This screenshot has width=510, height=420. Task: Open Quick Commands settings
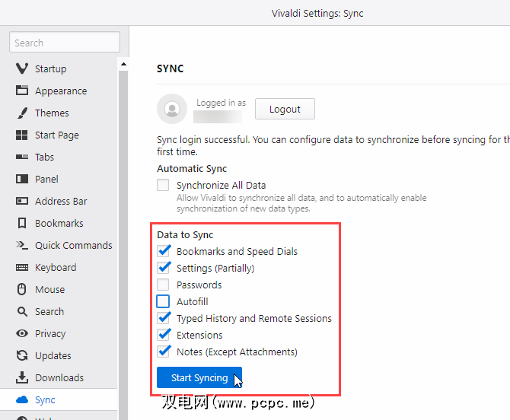pos(74,246)
